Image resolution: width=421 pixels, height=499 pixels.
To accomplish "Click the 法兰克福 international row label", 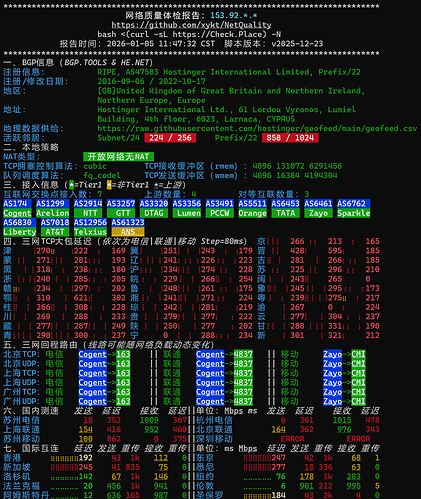I will click(21, 486).
